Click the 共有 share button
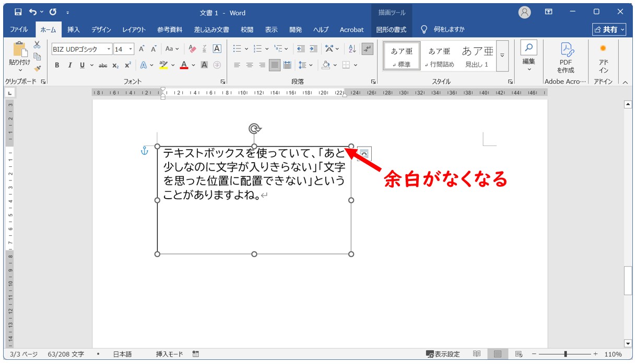Screen dimensions: 636x364 609,30
